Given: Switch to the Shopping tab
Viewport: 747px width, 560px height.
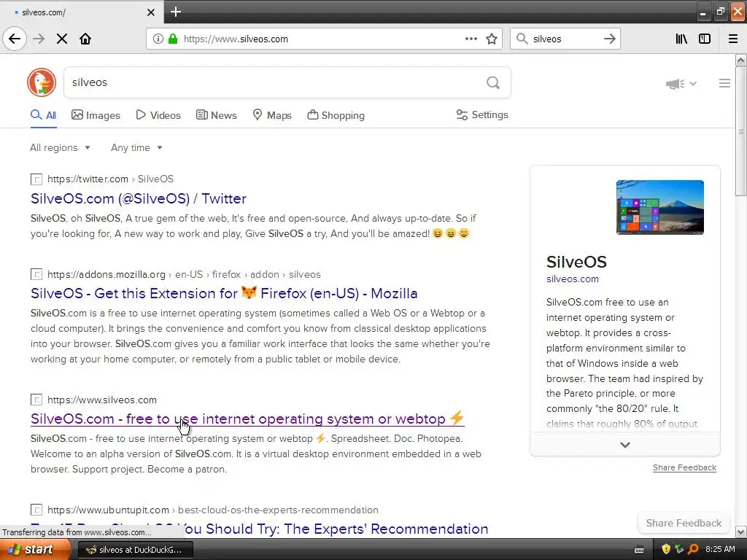Looking at the screenshot, I should (336, 115).
